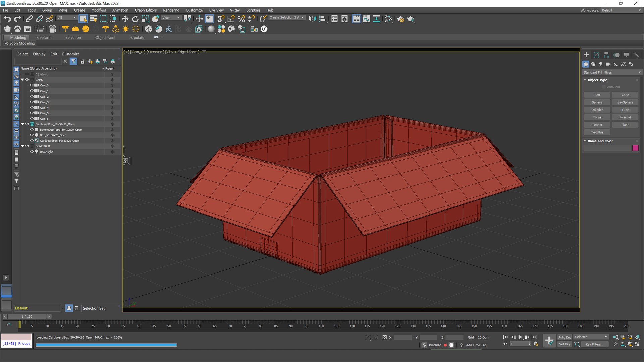644x362 pixels.
Task: Hide the CAMS layer
Action: 27,80
